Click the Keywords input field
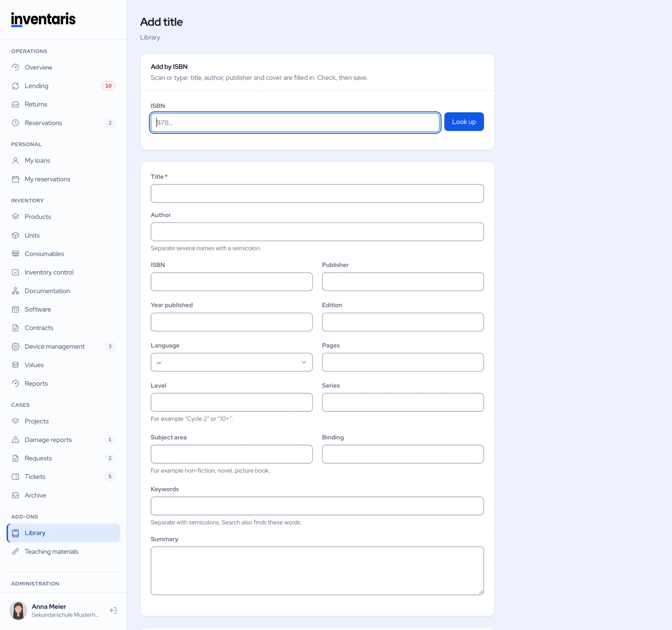The height and width of the screenshot is (630, 672). (317, 506)
